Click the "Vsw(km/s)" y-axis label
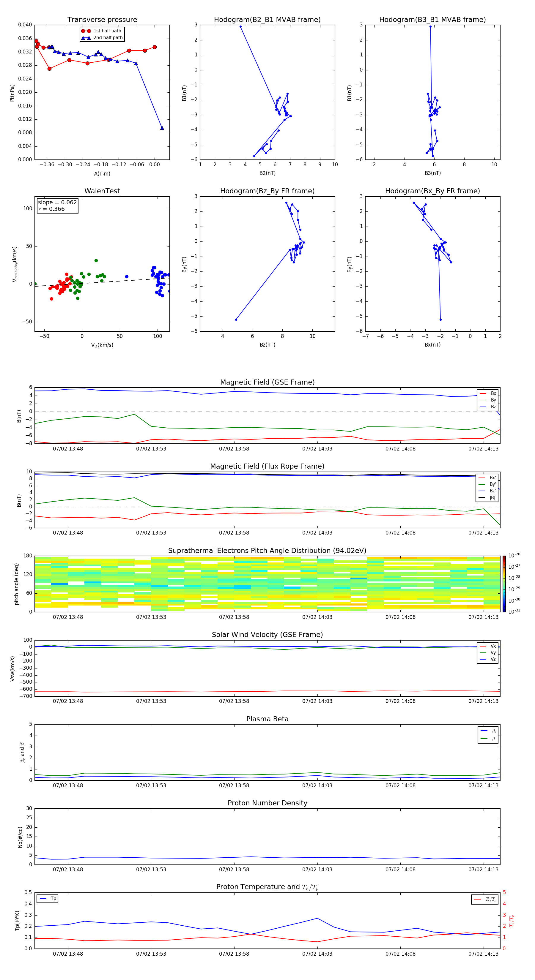 pyautogui.click(x=12, y=668)
